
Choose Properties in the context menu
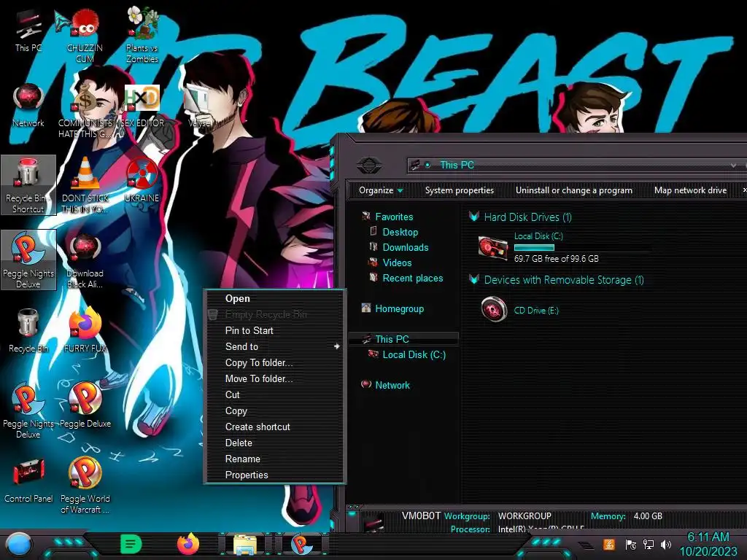(275, 475)
